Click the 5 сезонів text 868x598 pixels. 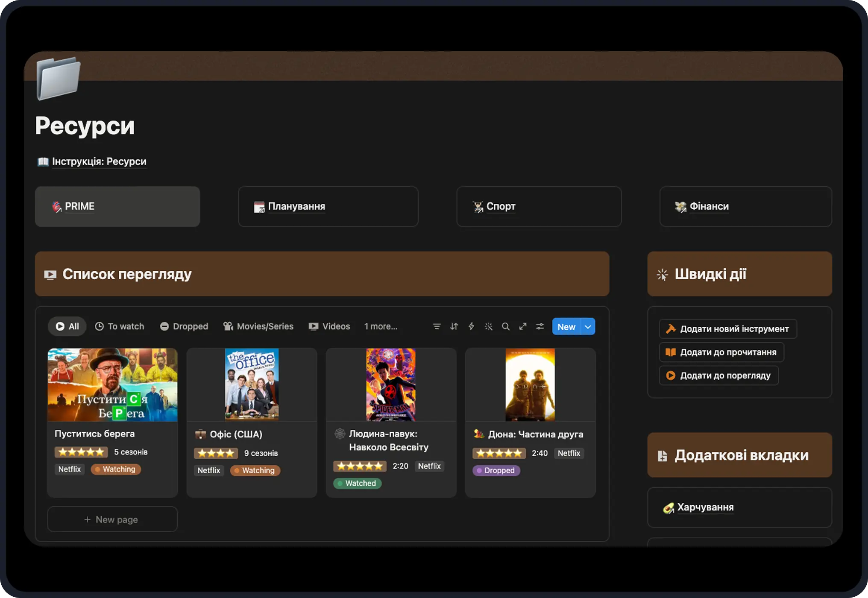pyautogui.click(x=131, y=452)
